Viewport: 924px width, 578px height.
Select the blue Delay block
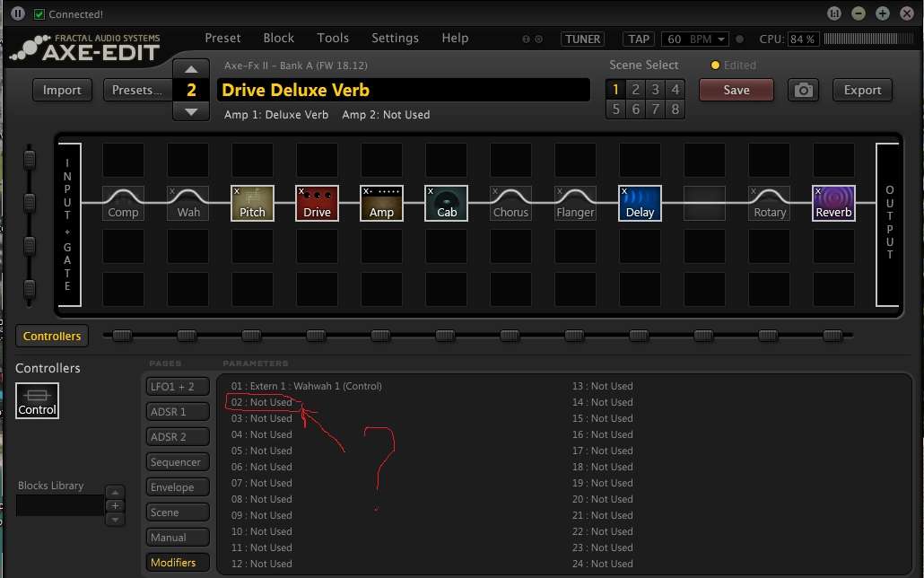pyautogui.click(x=640, y=203)
